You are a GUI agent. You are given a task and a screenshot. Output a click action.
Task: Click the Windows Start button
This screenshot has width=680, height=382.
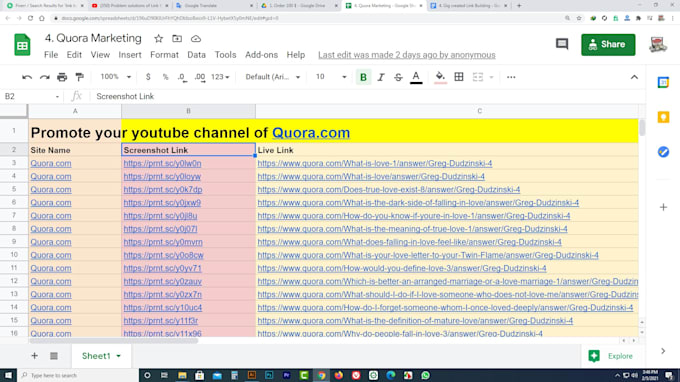pos(8,375)
